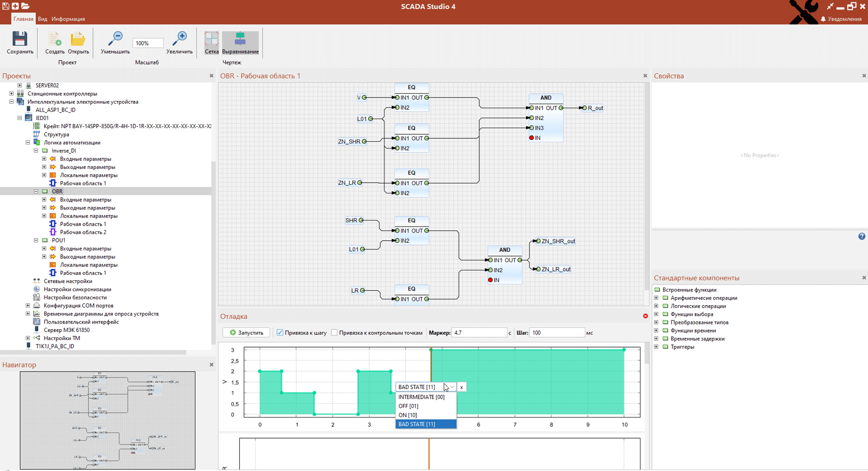The height and width of the screenshot is (471, 868).
Task: Click the Открыть folder icon
Action: 78,39
